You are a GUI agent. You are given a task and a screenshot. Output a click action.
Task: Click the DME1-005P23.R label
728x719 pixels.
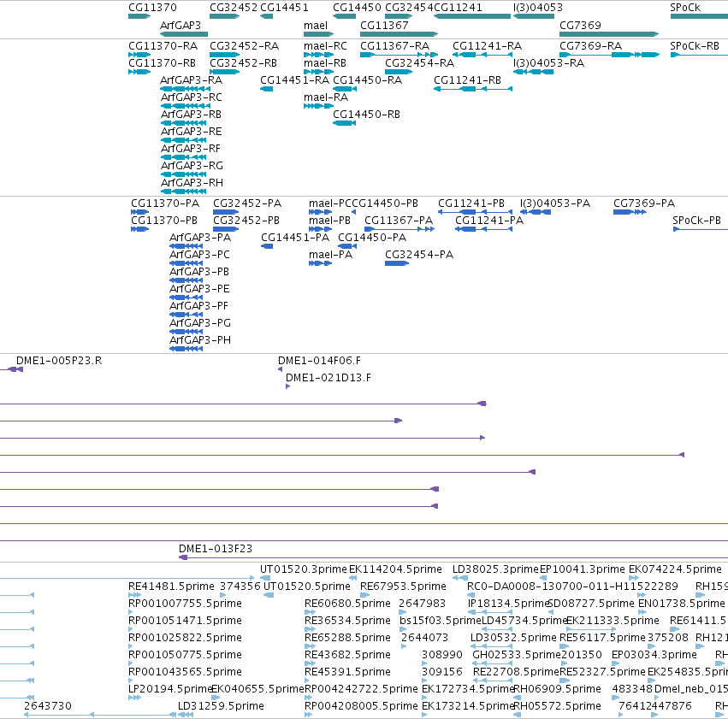click(x=59, y=361)
